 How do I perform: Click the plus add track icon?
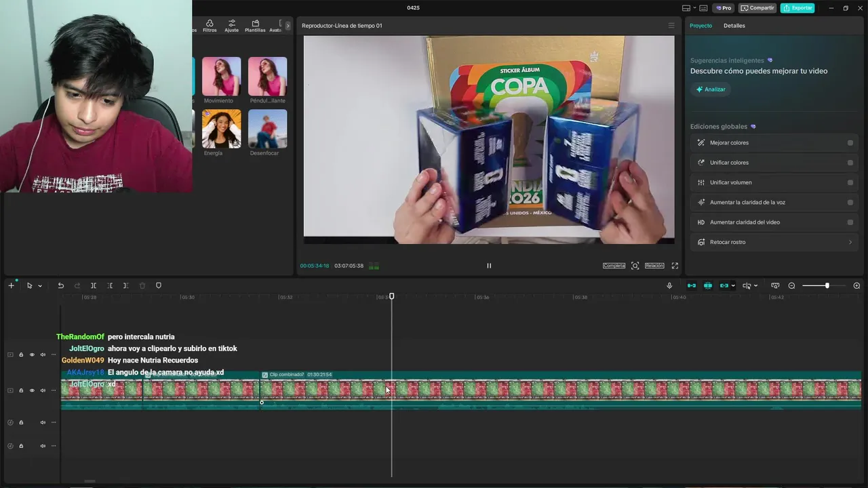tap(11, 285)
